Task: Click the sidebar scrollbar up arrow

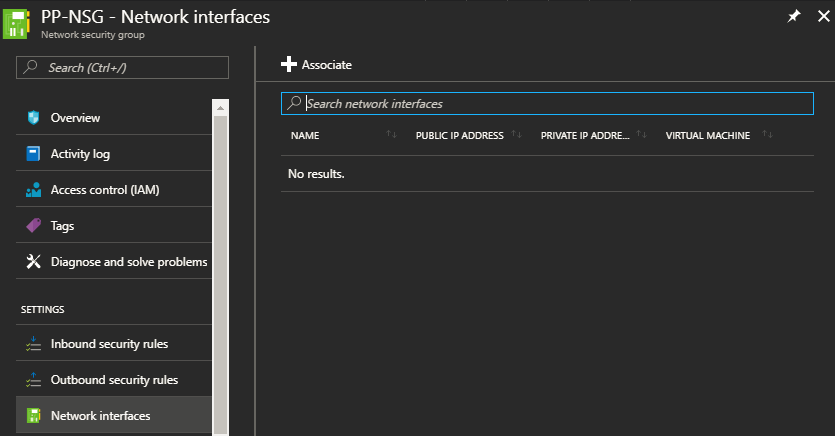Action: (x=220, y=108)
